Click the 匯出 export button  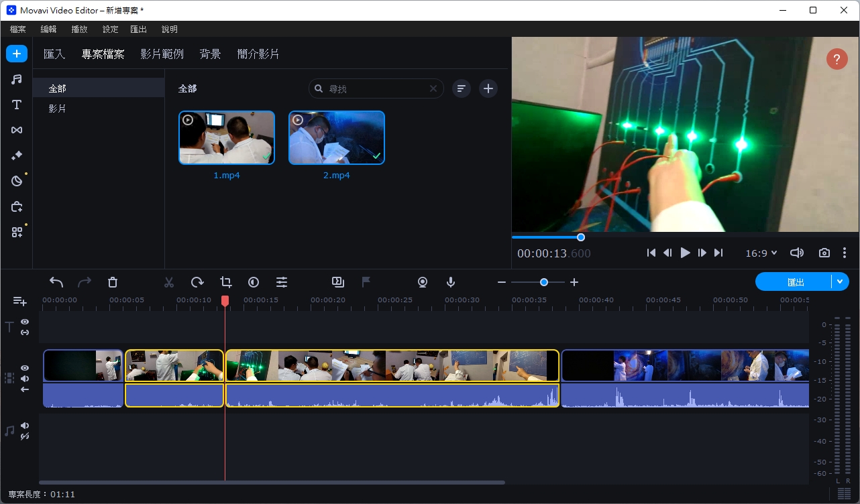(x=794, y=282)
